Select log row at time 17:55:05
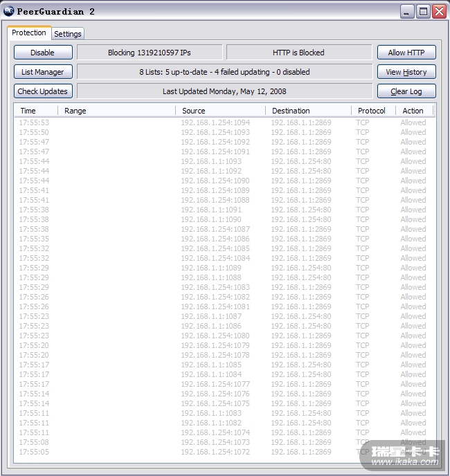 [224, 452]
